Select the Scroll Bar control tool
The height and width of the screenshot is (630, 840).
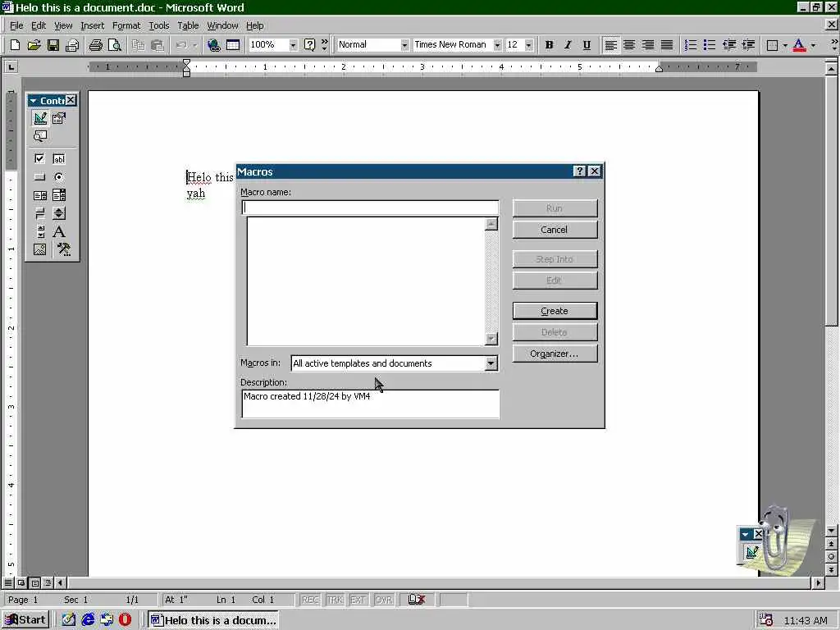pyautogui.click(x=39, y=231)
